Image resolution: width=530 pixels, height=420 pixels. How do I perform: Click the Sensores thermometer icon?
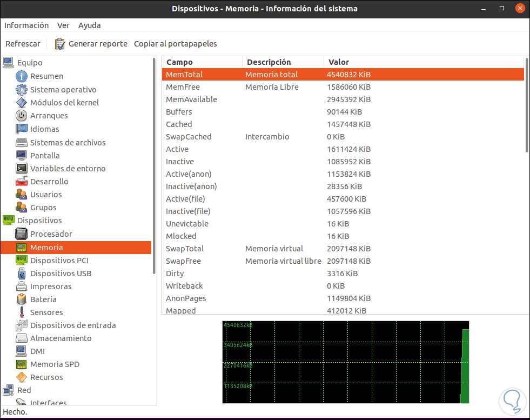click(22, 312)
